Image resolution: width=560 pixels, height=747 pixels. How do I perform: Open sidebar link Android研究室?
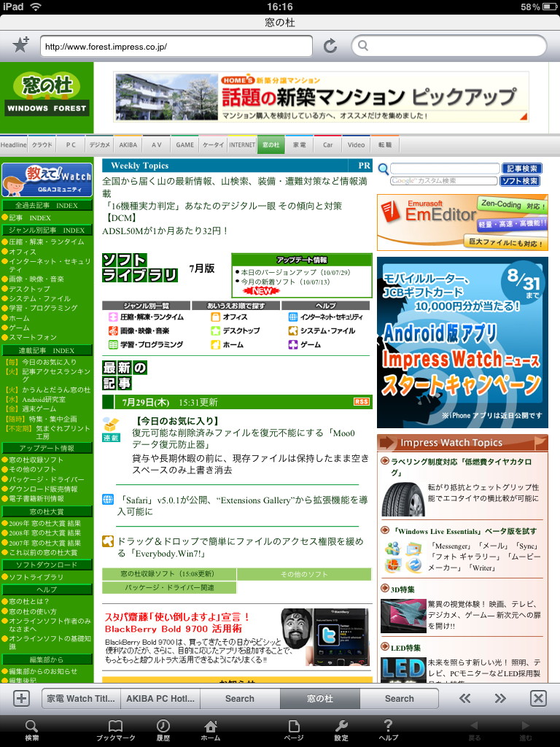pos(44,400)
